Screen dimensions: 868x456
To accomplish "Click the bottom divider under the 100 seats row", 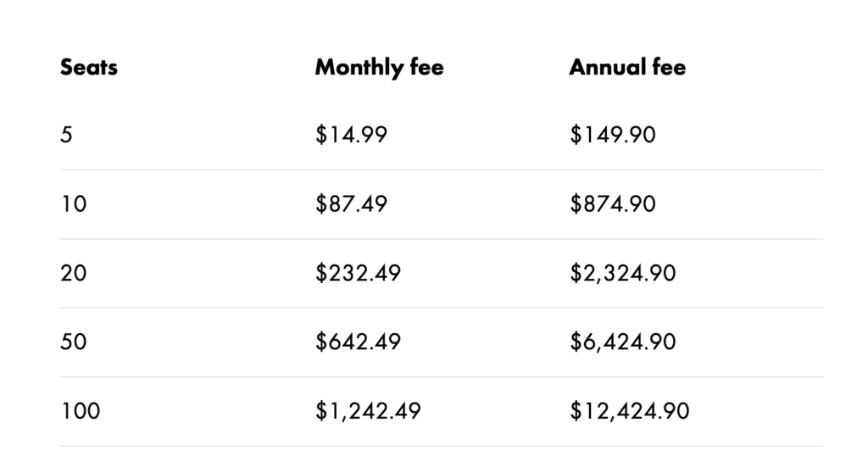I will [x=441, y=446].
